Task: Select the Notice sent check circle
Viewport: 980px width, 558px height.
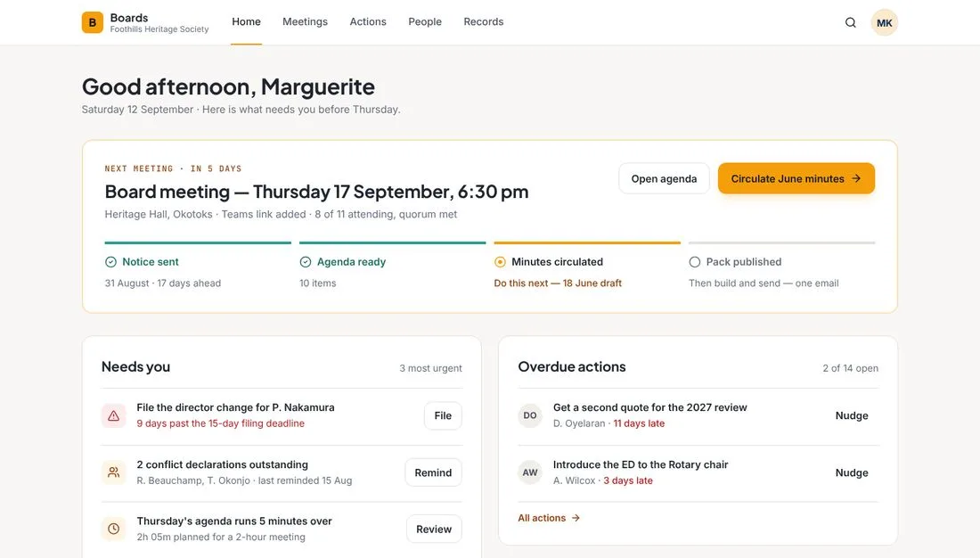Action: (110, 262)
